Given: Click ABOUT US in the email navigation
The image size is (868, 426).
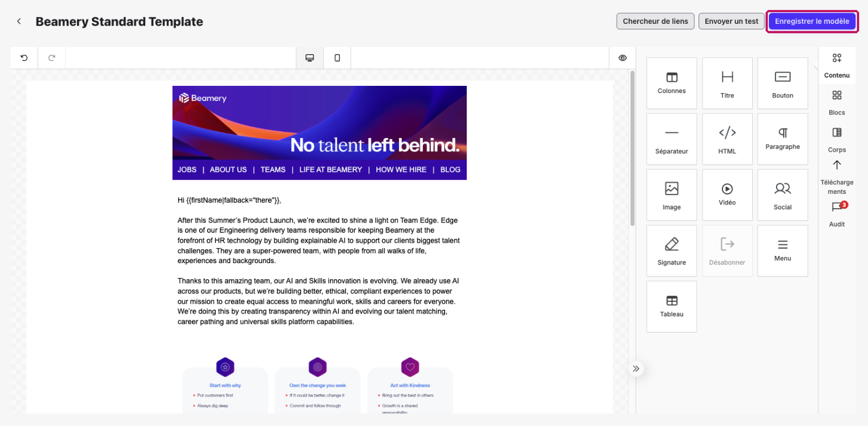Looking at the screenshot, I should tap(228, 170).
